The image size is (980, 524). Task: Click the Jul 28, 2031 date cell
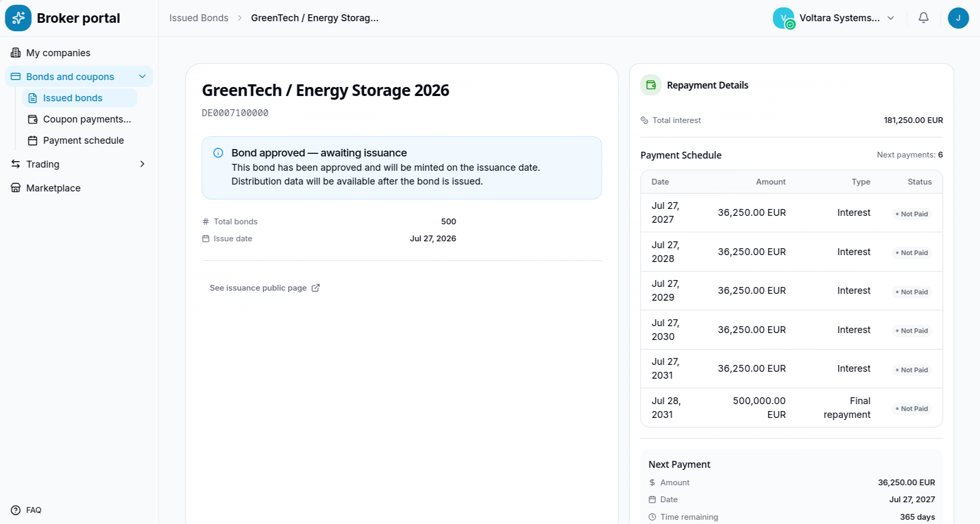[x=666, y=408]
